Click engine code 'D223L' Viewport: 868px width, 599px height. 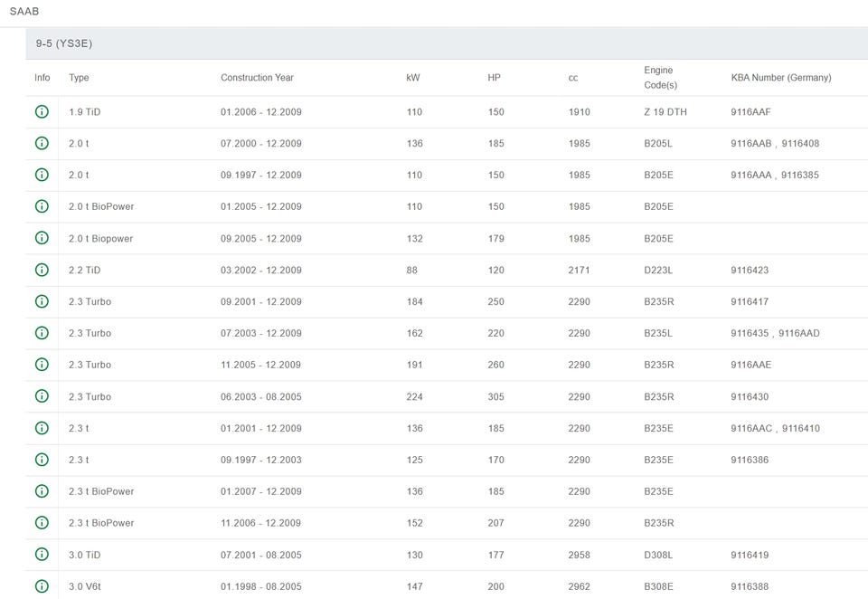[x=658, y=271]
